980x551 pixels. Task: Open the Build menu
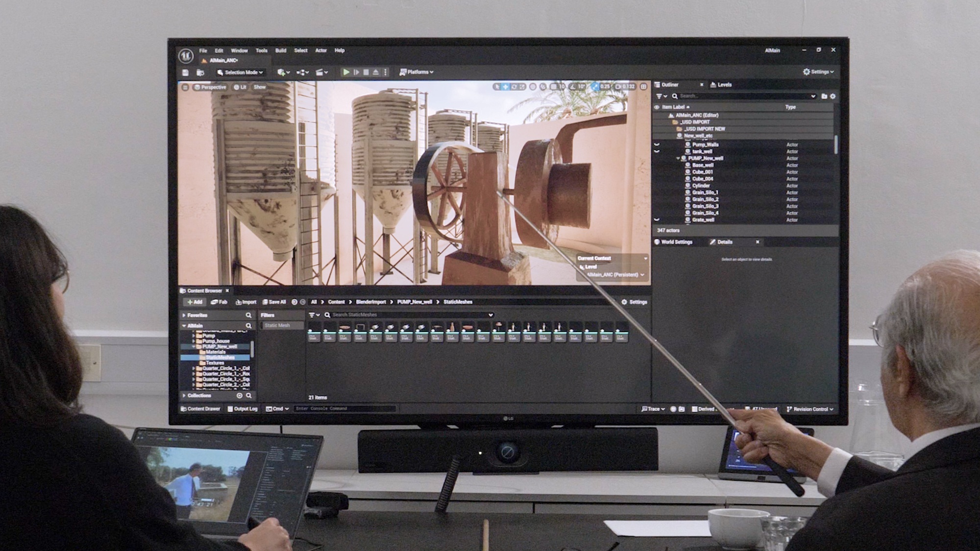(280, 50)
